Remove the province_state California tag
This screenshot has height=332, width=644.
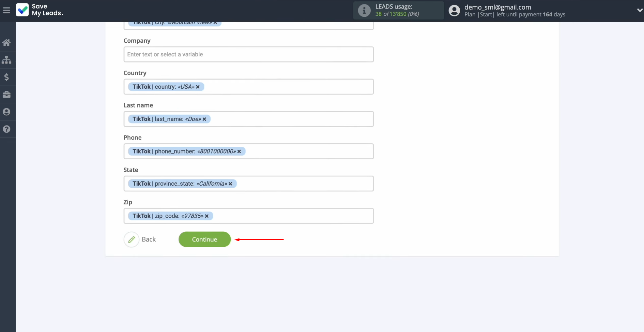point(230,184)
